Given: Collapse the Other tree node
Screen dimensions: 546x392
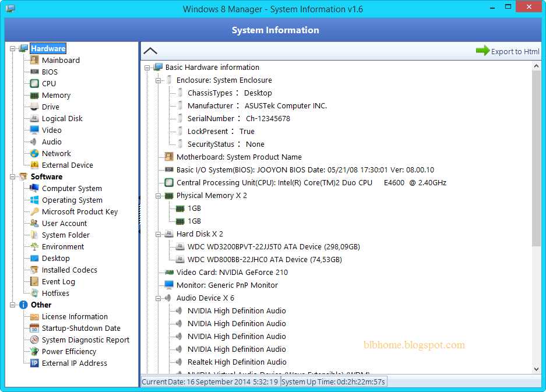Looking at the screenshot, I should [x=13, y=305].
